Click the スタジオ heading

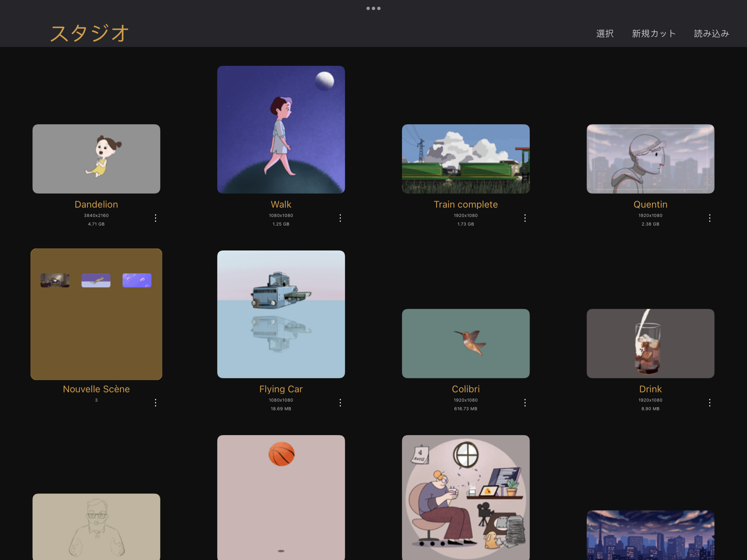[x=89, y=33]
